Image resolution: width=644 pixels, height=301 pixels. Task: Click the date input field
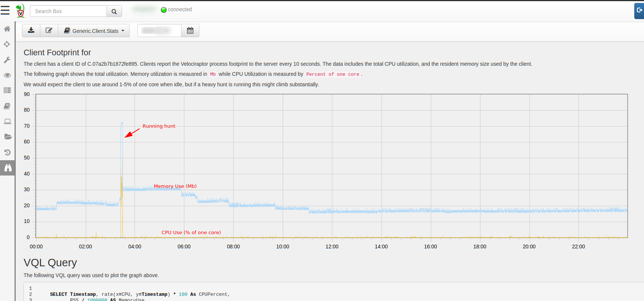(159, 31)
